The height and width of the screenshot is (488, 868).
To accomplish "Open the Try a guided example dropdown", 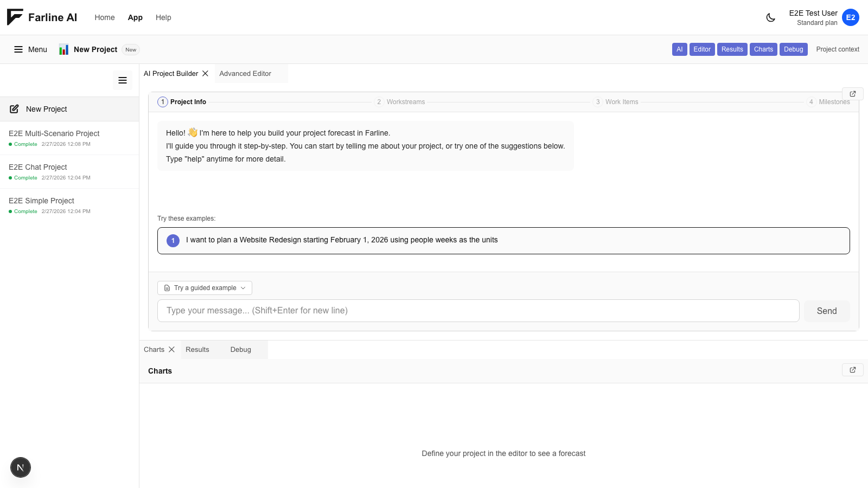I will (205, 287).
